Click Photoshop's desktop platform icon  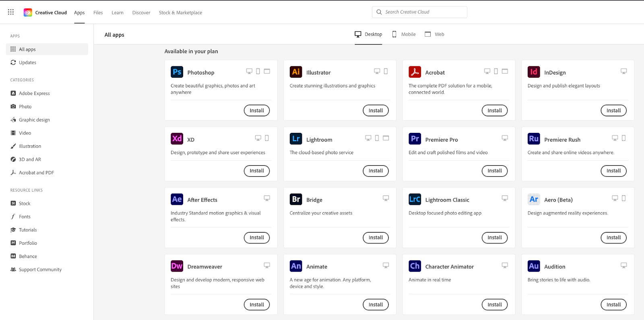click(x=249, y=71)
